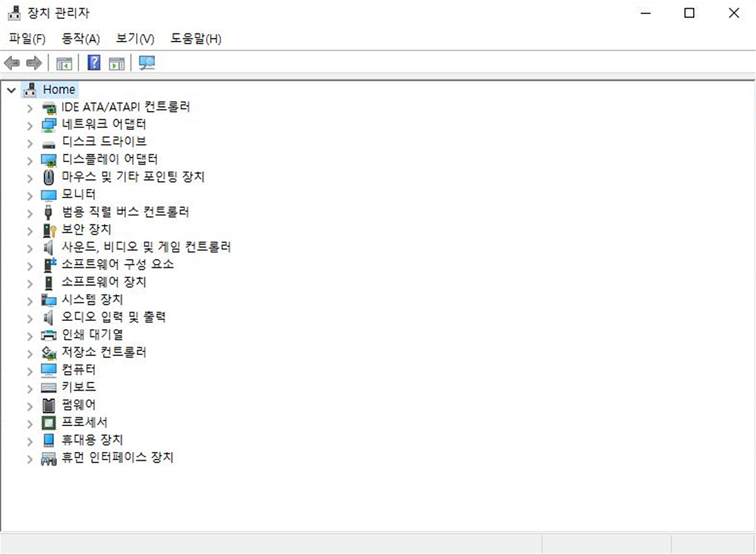Click the blue question mark Help icon
The image size is (756, 554).
(x=94, y=62)
